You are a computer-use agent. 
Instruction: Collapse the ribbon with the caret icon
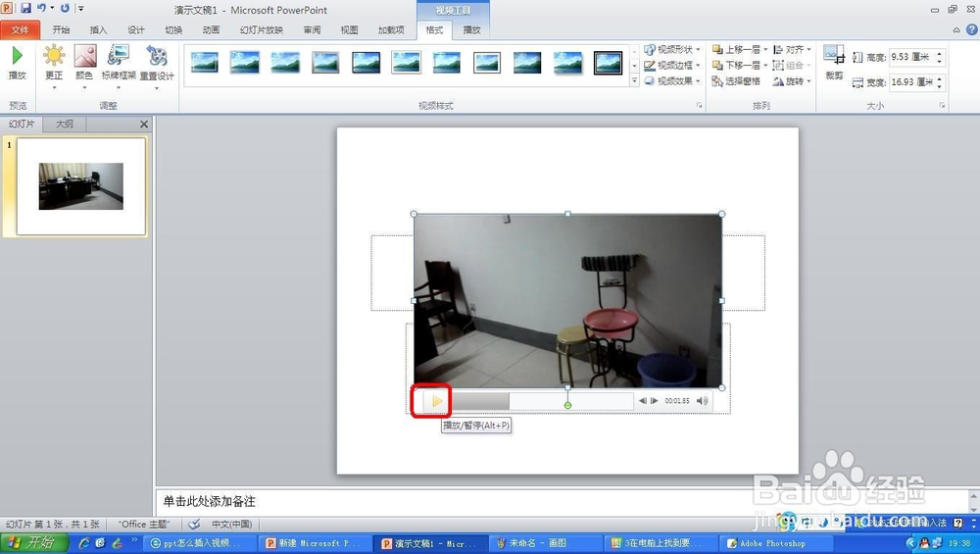(956, 30)
